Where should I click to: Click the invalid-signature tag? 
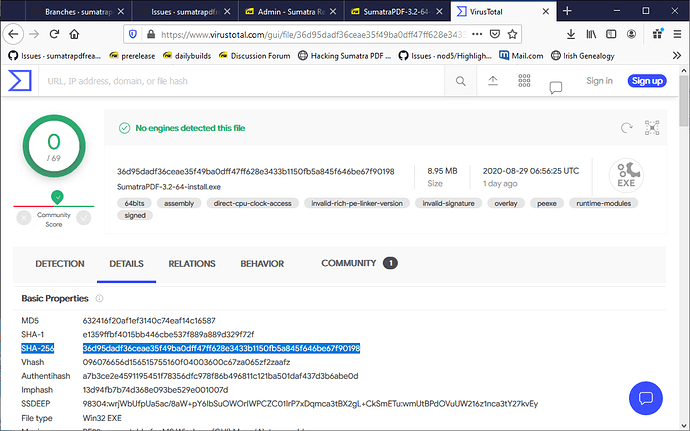pos(448,203)
